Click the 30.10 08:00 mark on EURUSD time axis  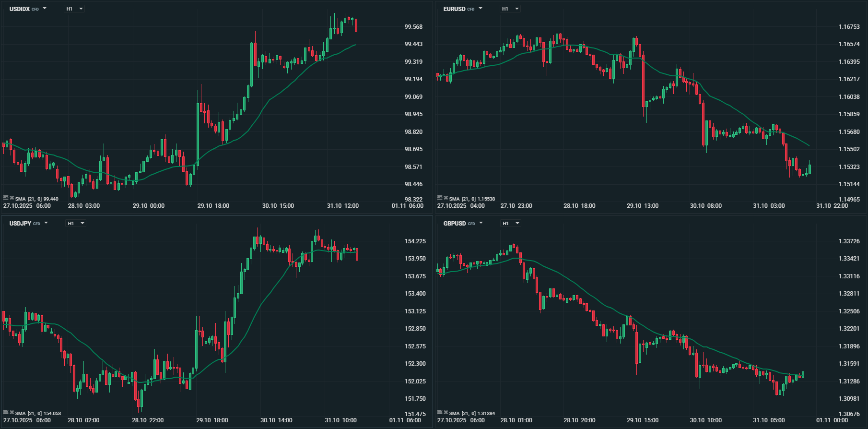705,206
